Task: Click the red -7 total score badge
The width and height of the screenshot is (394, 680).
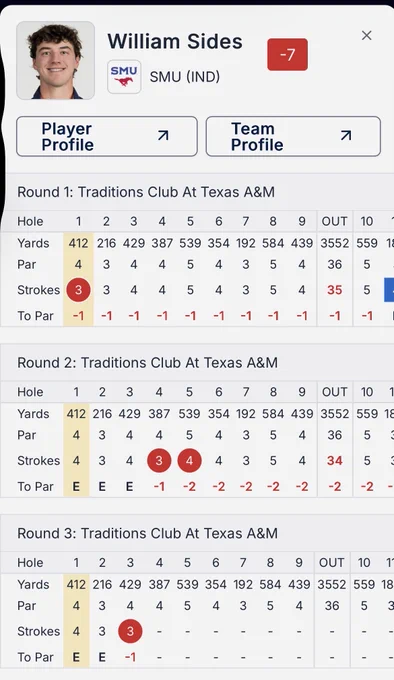Action: [x=287, y=55]
